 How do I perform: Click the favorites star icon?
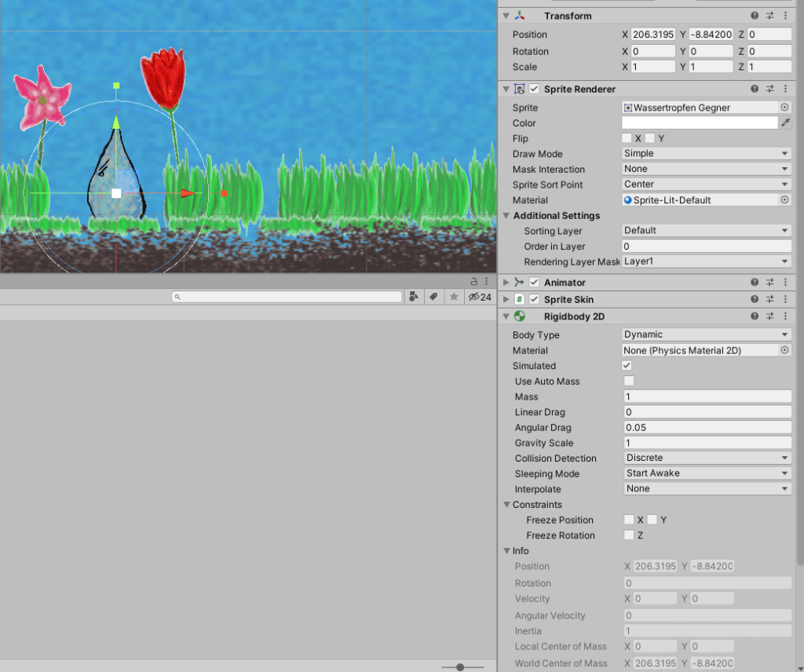tap(453, 297)
